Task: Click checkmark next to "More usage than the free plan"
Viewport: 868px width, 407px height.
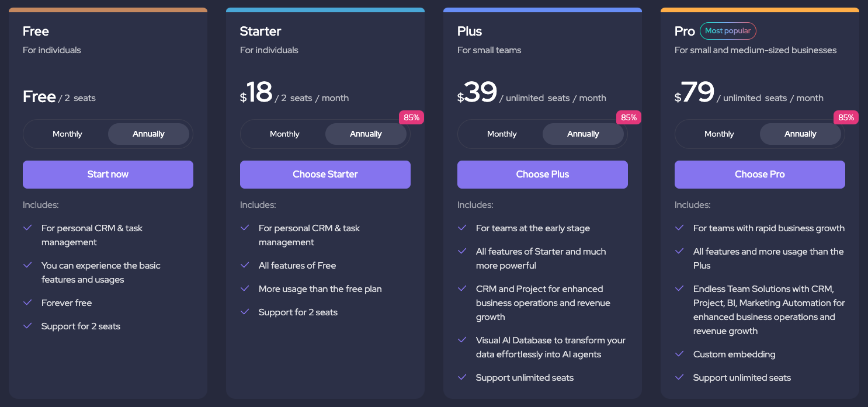Action: pos(245,288)
